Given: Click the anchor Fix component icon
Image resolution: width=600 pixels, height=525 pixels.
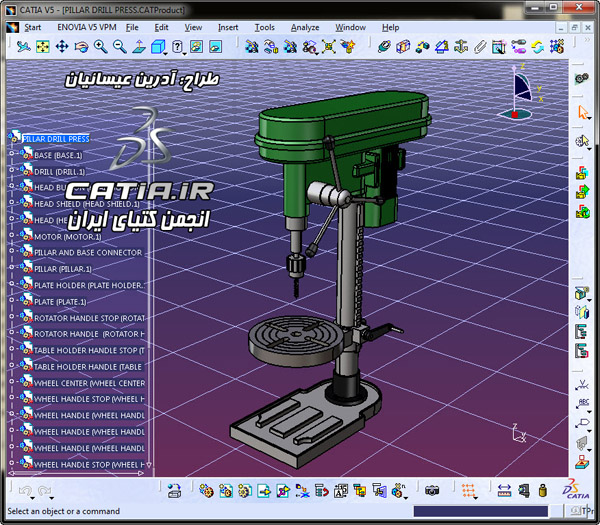Looking at the screenshot, I should 461,47.
